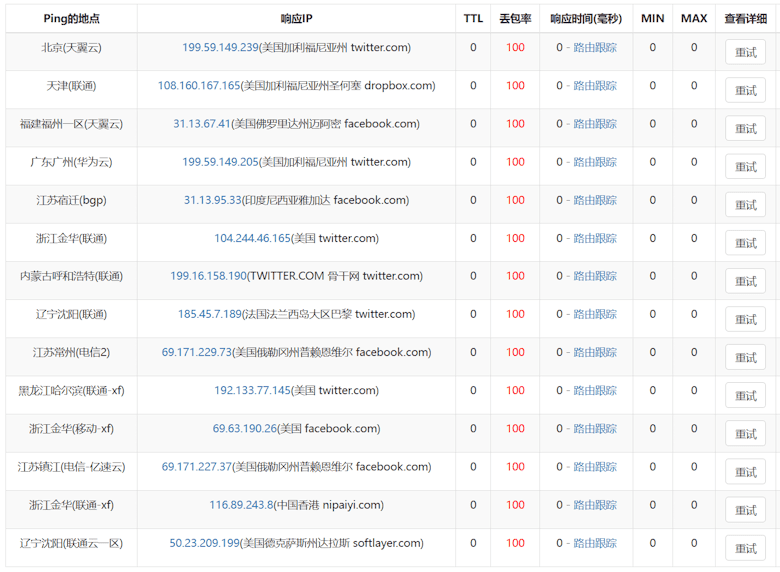Click 路由跟踪 for 福建福州一区 row

pyautogui.click(x=595, y=124)
